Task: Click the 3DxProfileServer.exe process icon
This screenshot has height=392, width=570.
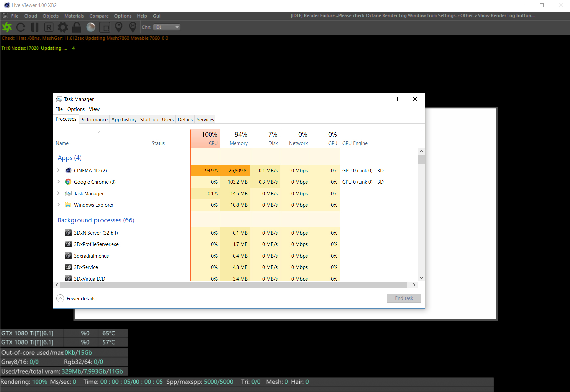Action: tap(68, 244)
